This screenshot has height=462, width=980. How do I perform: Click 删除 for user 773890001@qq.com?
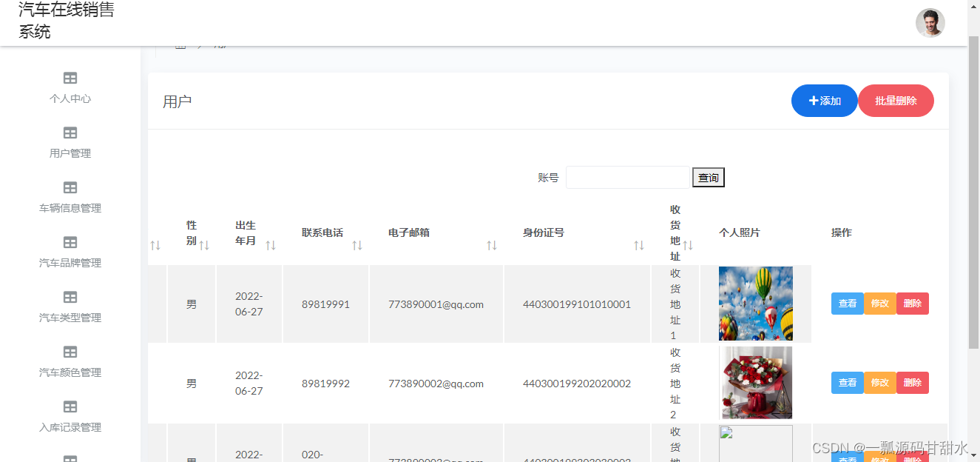(913, 304)
